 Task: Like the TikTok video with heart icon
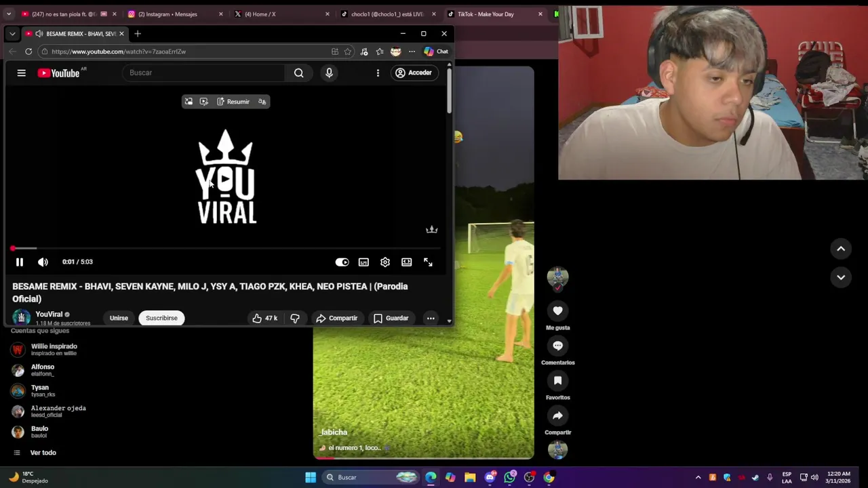[x=557, y=310]
